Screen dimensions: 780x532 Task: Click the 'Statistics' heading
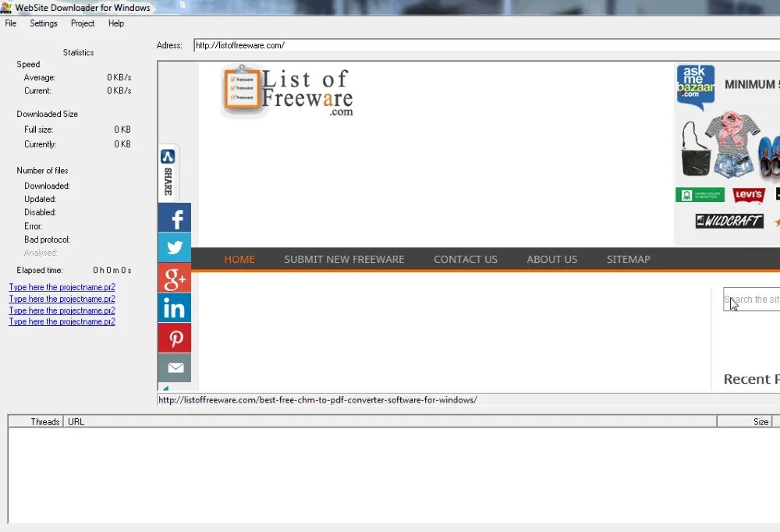point(78,52)
